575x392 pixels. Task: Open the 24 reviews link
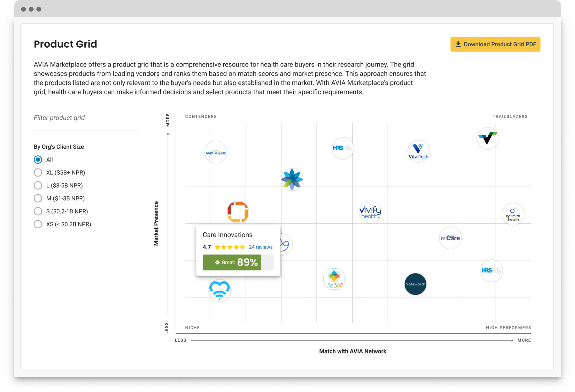pyautogui.click(x=261, y=247)
